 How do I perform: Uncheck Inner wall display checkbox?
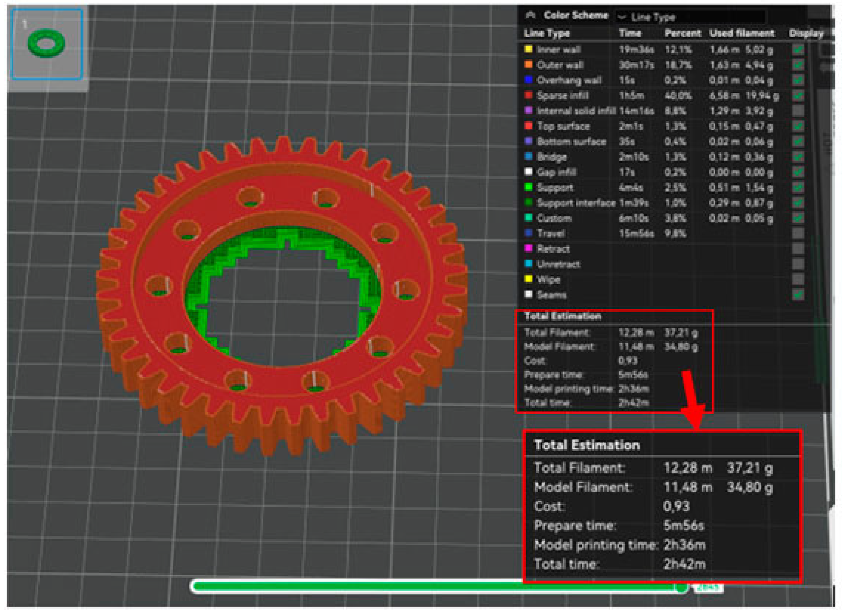pyautogui.click(x=798, y=49)
